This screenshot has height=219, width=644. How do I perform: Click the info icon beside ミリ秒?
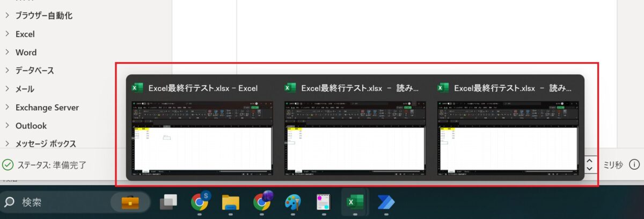[634, 164]
